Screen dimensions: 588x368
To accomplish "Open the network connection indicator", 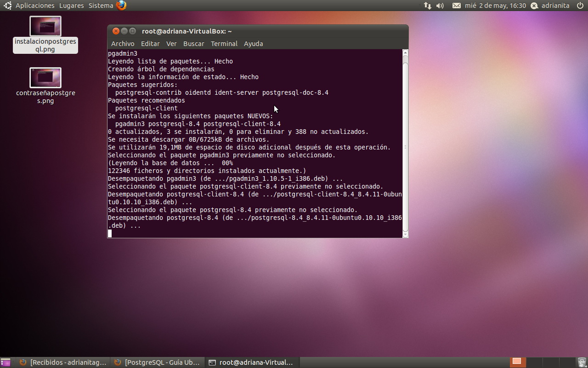I will coord(427,6).
